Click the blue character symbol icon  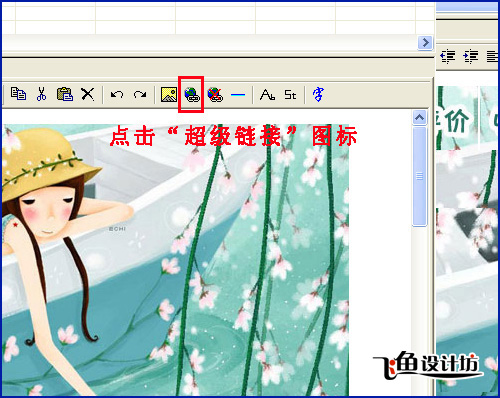[318, 94]
